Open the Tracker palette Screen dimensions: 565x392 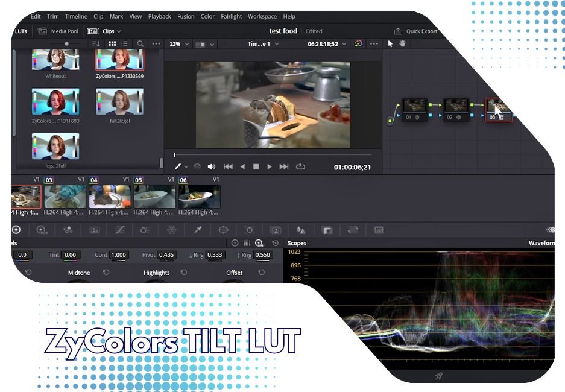tap(249, 230)
